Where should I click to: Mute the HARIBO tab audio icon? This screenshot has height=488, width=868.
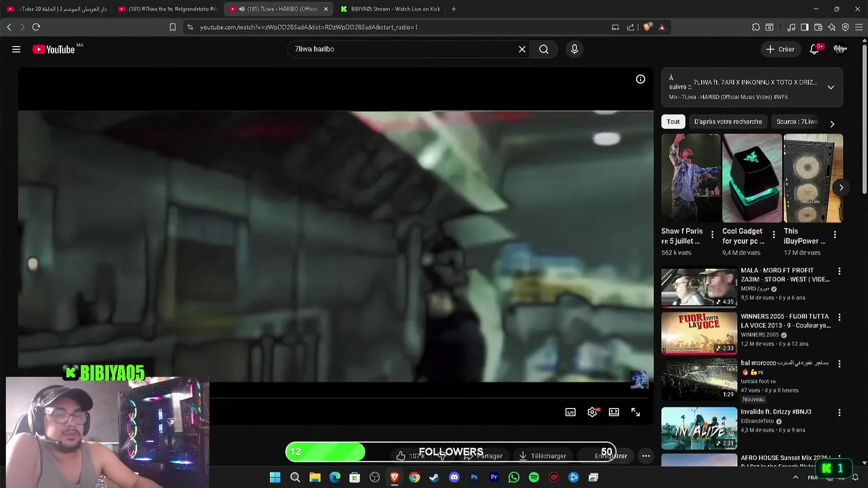pos(241,9)
